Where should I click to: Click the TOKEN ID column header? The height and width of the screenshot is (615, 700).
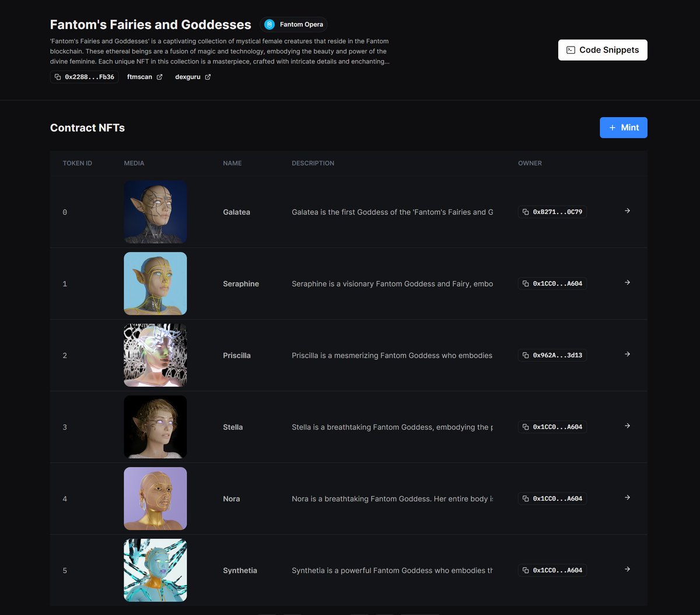78,163
